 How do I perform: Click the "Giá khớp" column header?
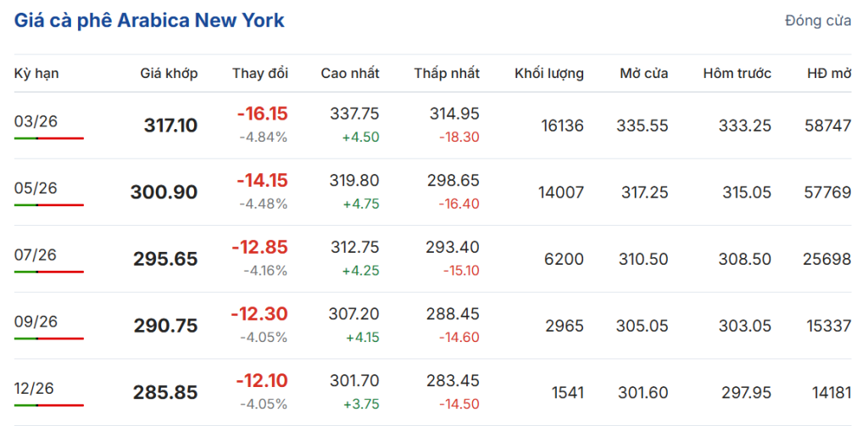[169, 74]
